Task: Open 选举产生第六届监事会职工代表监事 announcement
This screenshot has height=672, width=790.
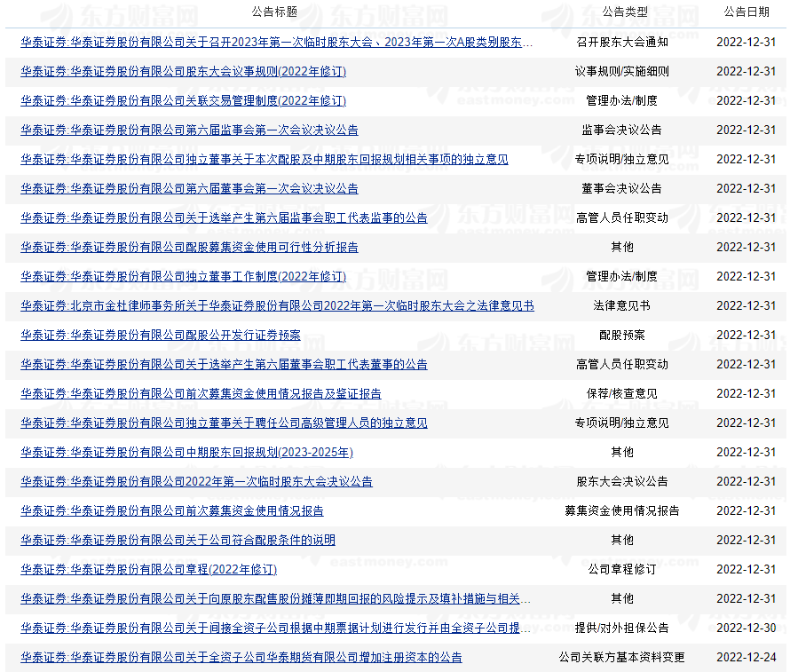Action: tap(225, 217)
